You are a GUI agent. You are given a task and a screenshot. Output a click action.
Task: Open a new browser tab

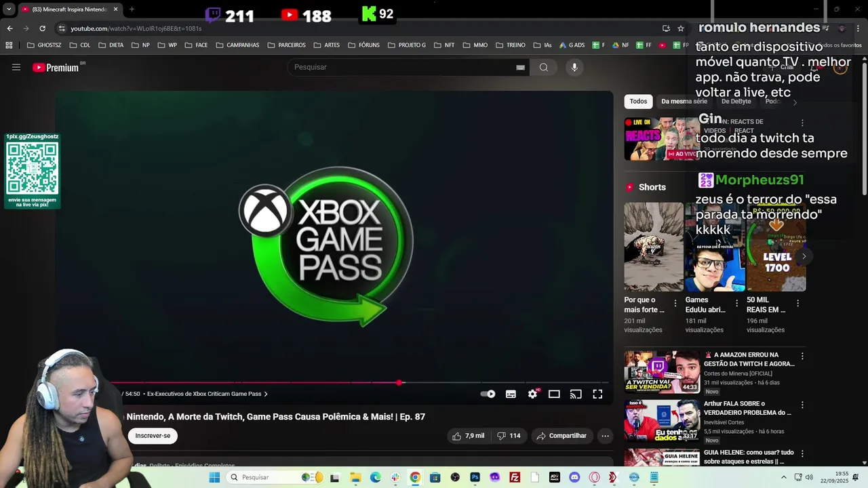tap(132, 9)
